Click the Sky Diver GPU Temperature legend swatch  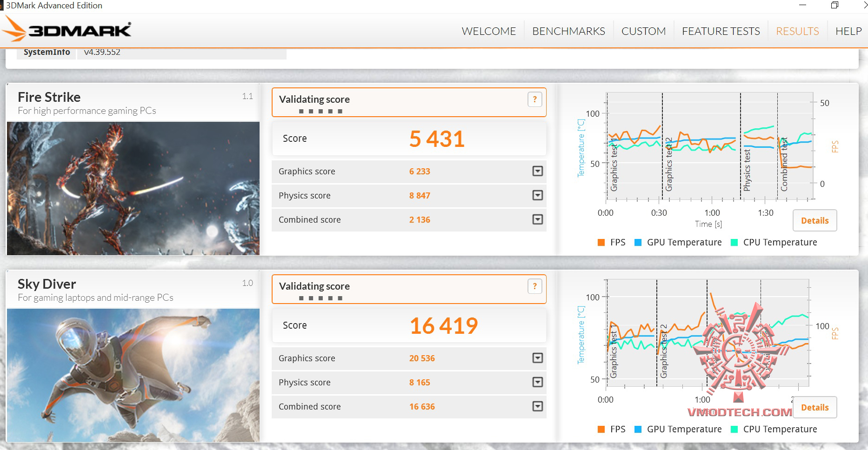(x=638, y=429)
